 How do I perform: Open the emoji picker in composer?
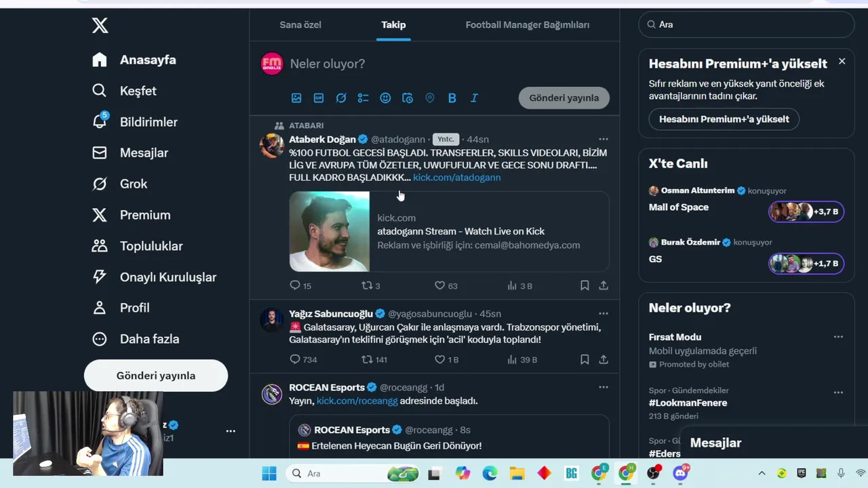coord(385,98)
